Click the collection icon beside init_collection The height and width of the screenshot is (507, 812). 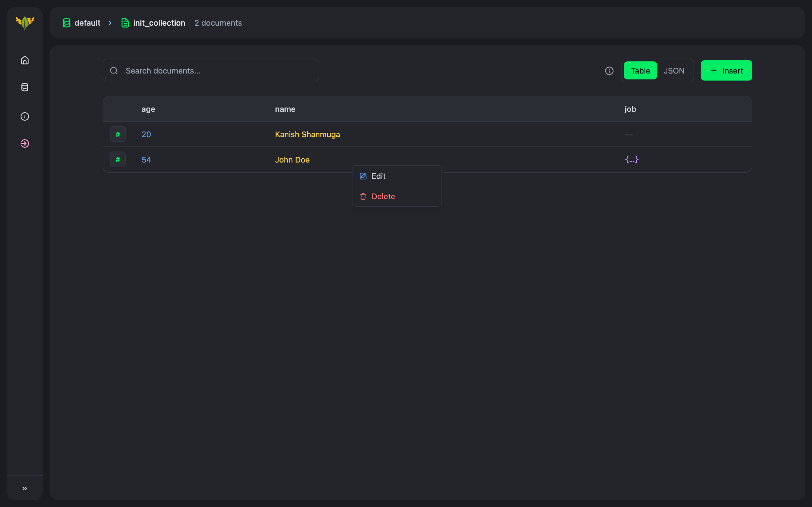(x=125, y=23)
